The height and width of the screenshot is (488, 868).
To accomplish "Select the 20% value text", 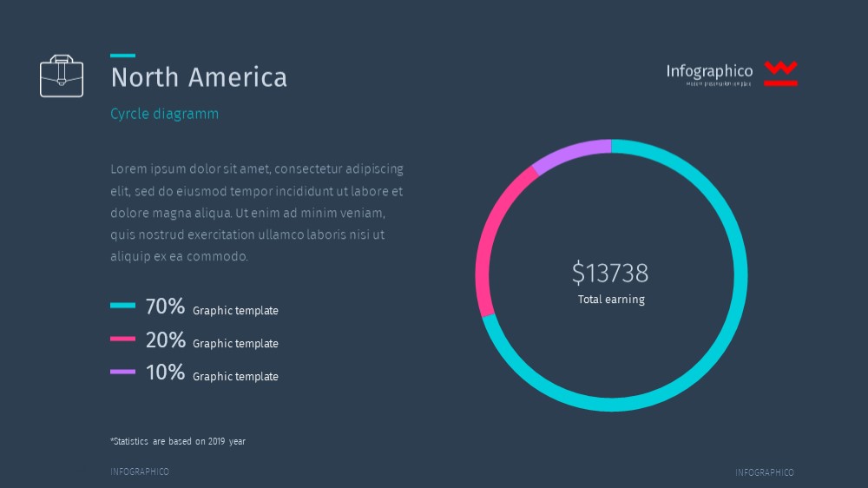I will click(x=165, y=340).
